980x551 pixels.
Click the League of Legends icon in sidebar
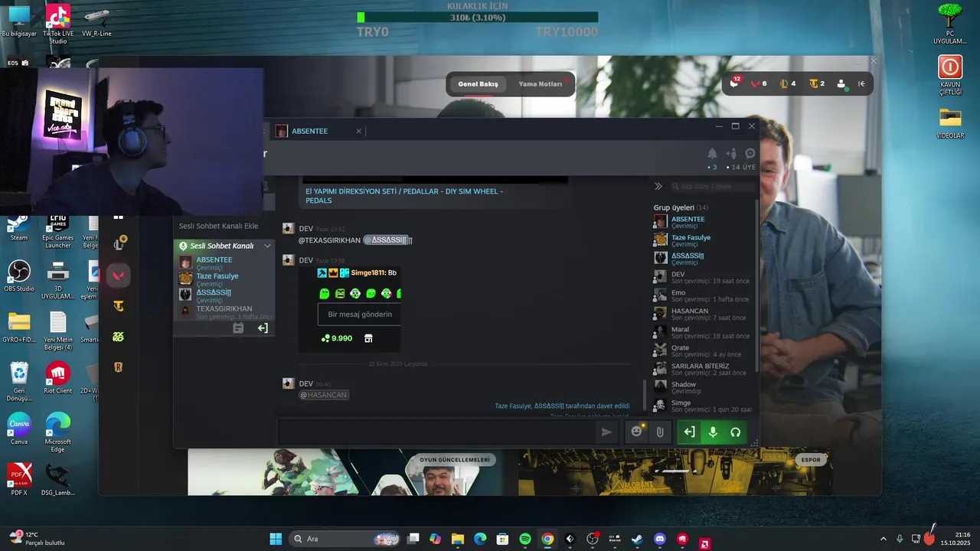(x=119, y=244)
